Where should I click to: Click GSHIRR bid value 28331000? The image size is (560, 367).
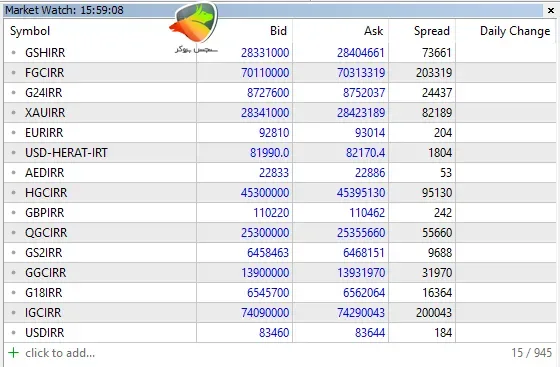(x=265, y=53)
